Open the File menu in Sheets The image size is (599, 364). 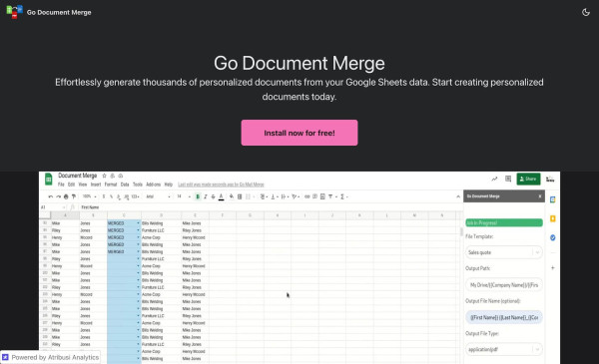coord(61,184)
